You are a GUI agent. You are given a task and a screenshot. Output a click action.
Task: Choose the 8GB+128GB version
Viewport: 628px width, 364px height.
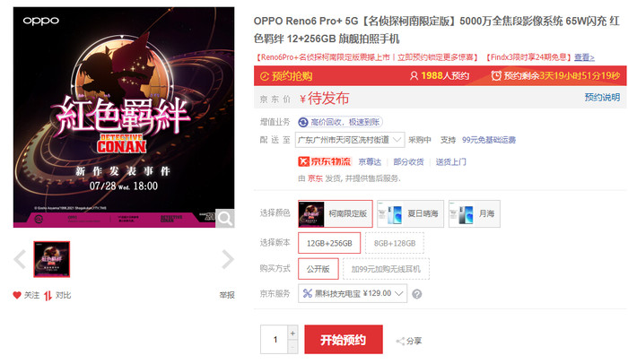(395, 243)
